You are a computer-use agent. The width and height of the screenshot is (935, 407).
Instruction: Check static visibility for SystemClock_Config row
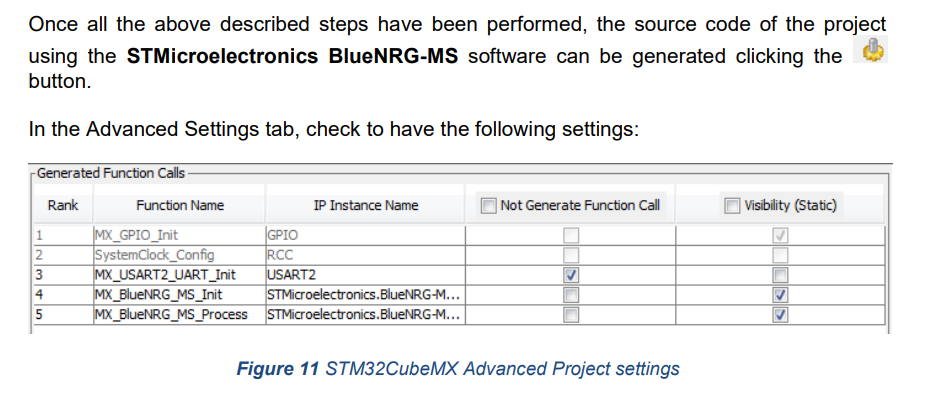(780, 256)
